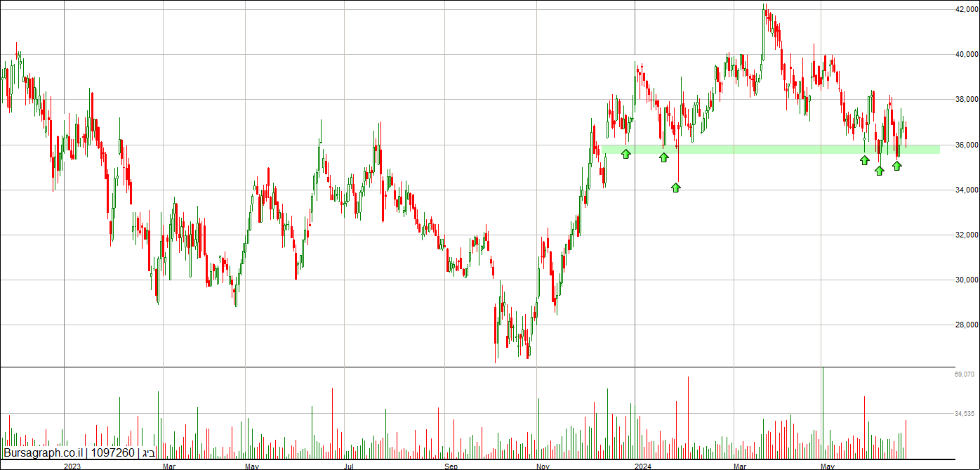Select the 40,000 price level label
The width and height of the screenshot is (980, 470).
coord(966,55)
